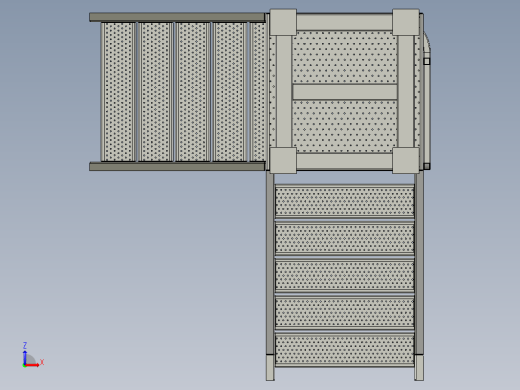
Task: Select the middle tread of the descending flight
Action: 345,275
